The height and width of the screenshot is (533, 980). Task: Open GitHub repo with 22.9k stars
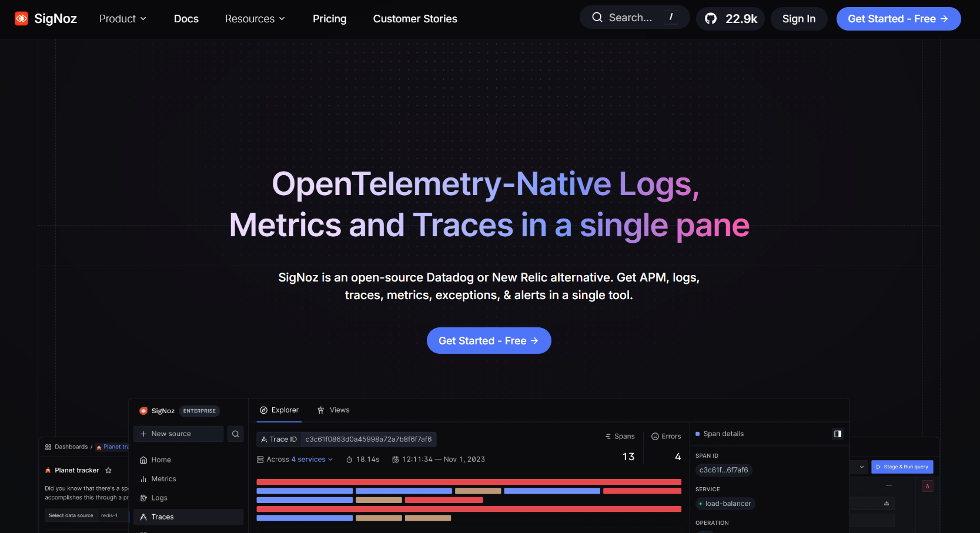coord(730,19)
